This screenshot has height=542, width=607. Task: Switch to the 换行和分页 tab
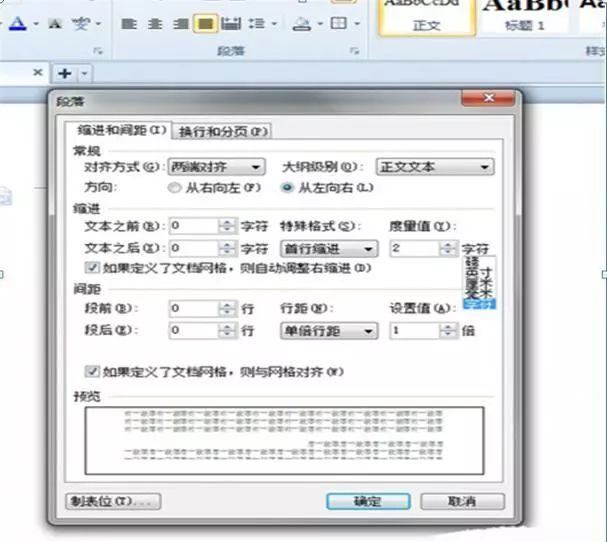(222, 132)
